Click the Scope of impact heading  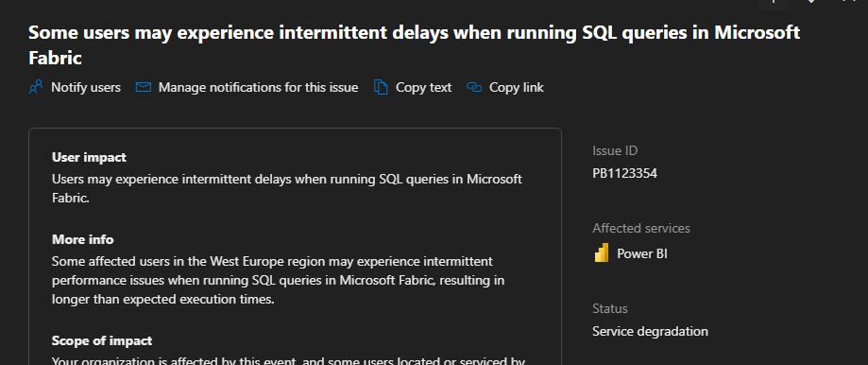point(102,340)
